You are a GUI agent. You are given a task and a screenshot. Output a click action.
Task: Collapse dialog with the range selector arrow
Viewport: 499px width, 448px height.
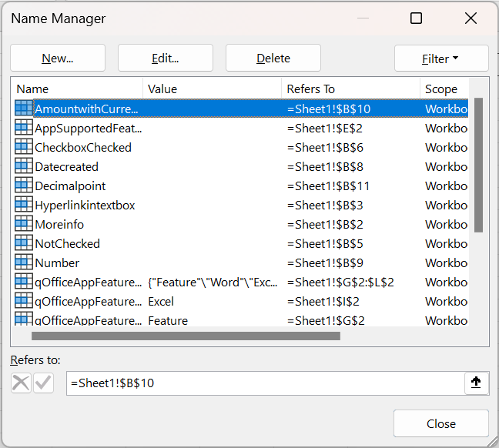click(x=476, y=383)
